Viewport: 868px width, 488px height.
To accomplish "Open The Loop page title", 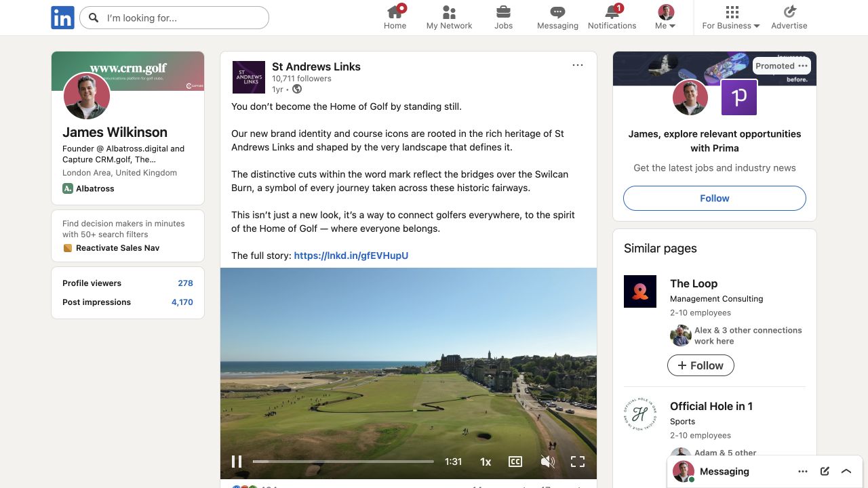I will click(694, 283).
